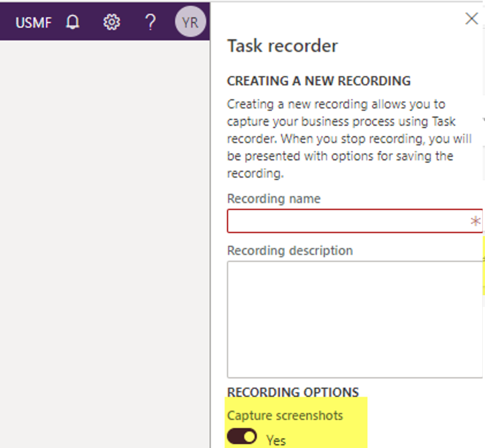Click the CREATING A NEW RECORDING section header
The width and height of the screenshot is (485, 448).
pos(319,81)
